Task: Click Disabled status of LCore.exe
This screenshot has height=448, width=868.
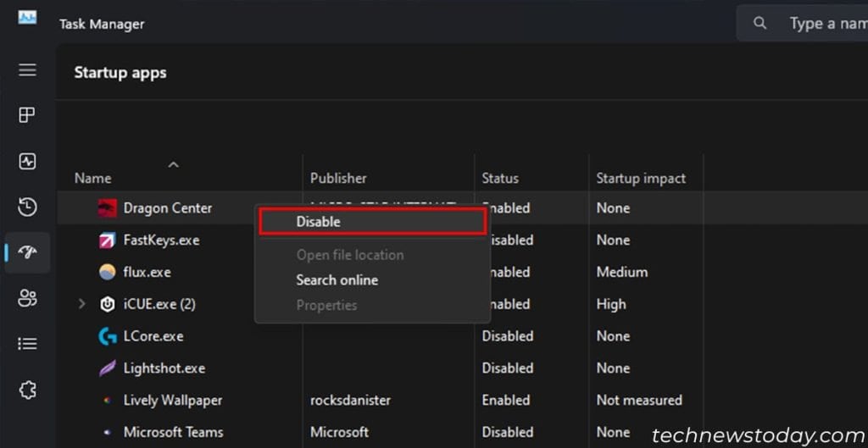Action: (508, 336)
